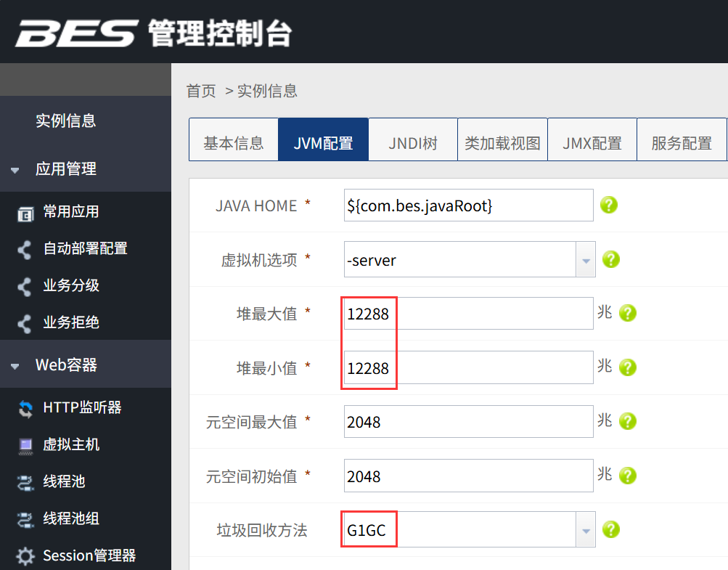Image resolution: width=728 pixels, height=570 pixels.
Task: Click the 堆最小值 input field
Action: [x=468, y=367]
